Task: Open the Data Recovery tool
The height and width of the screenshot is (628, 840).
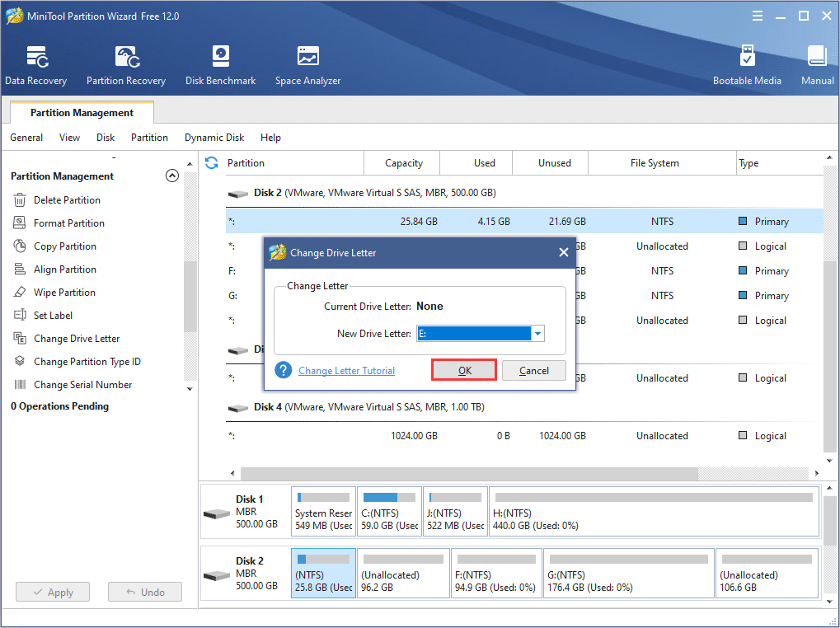Action: [36, 65]
